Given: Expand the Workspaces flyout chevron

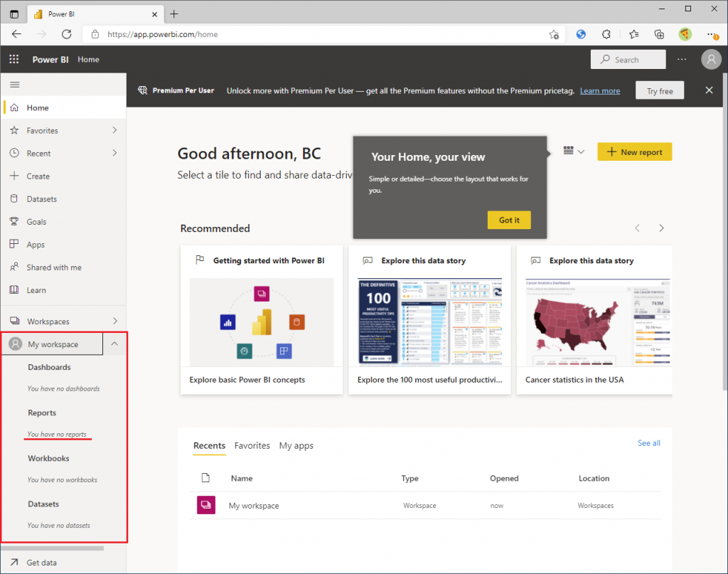Looking at the screenshot, I should pyautogui.click(x=114, y=321).
